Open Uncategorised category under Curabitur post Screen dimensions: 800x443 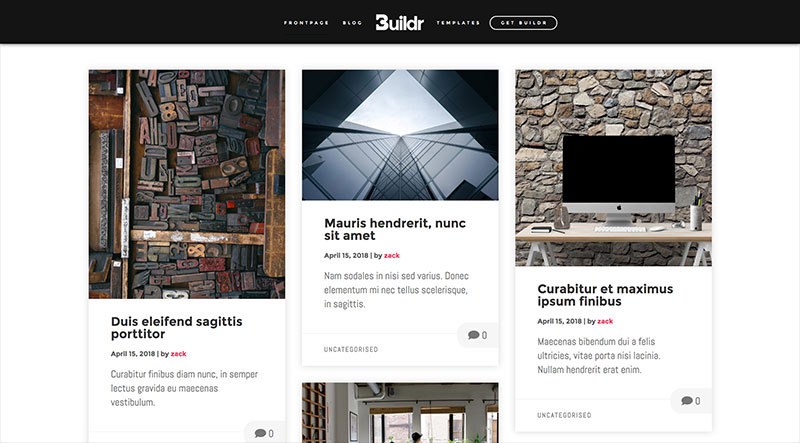coord(564,415)
